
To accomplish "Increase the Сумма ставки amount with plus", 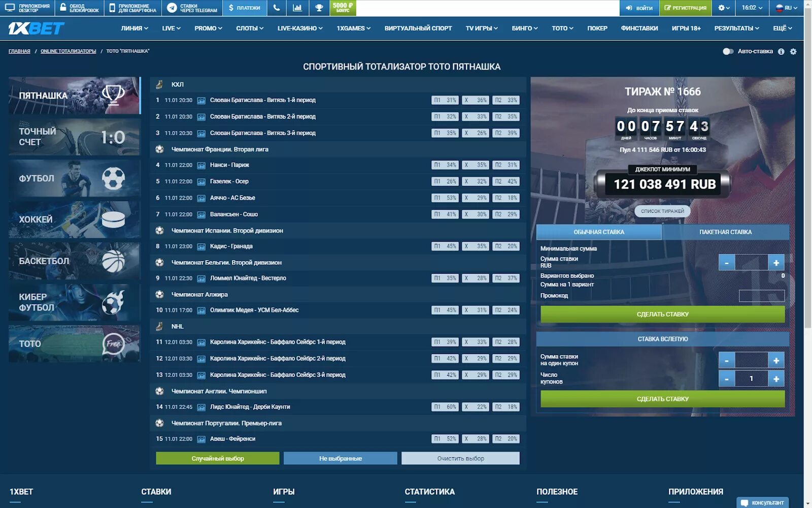I will click(x=776, y=263).
